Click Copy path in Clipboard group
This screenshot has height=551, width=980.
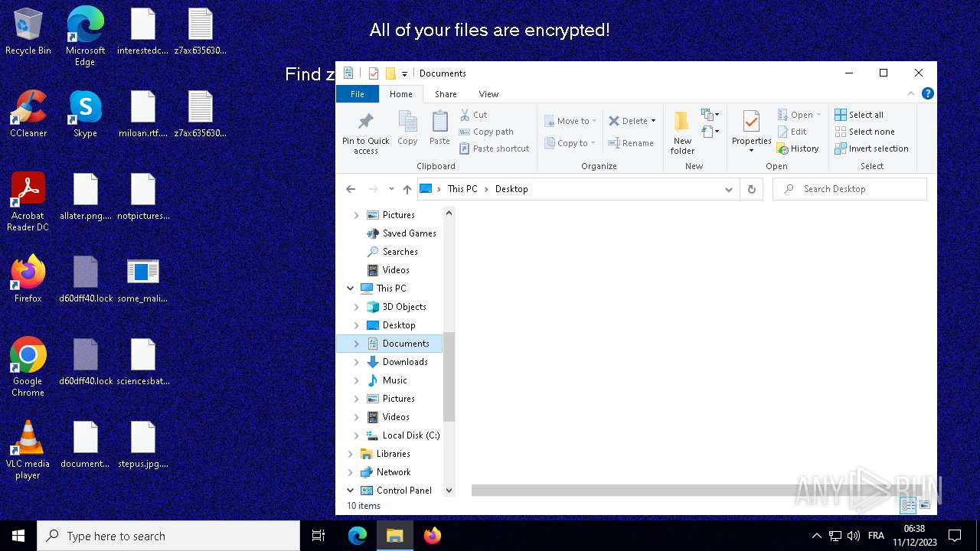487,132
